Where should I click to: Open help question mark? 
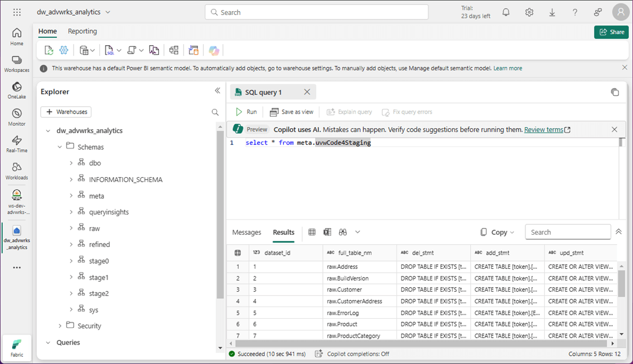[575, 12]
